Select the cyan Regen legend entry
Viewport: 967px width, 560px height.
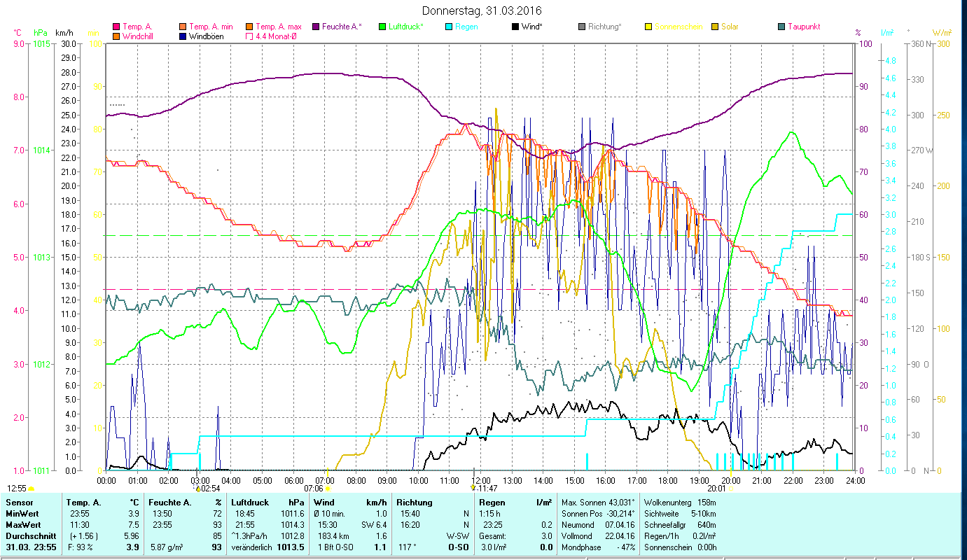[x=461, y=27]
